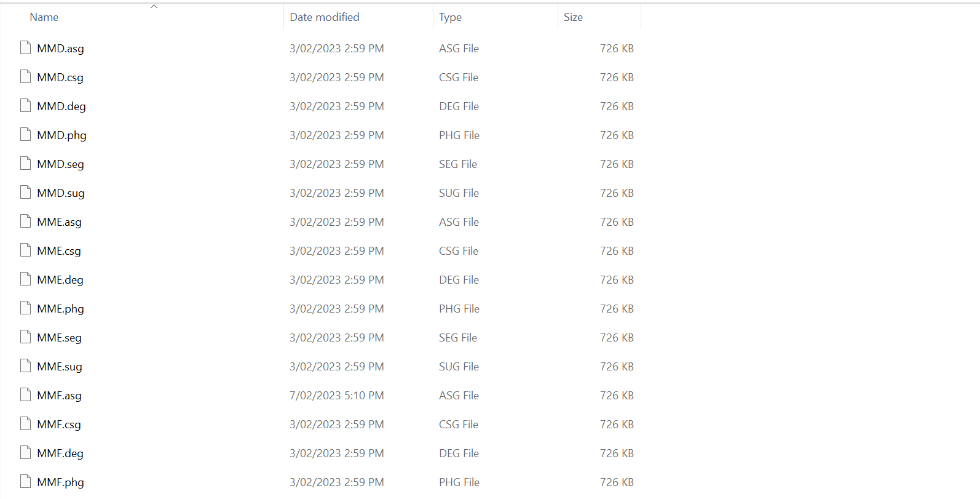Image resolution: width=980 pixels, height=499 pixels.
Task: Click the MMD.deg file icon
Action: coord(25,106)
